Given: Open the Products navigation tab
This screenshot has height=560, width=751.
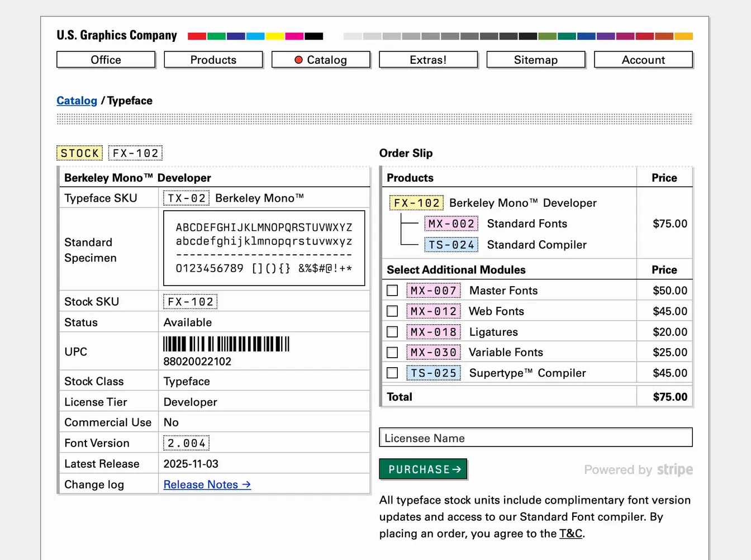Looking at the screenshot, I should (x=213, y=60).
